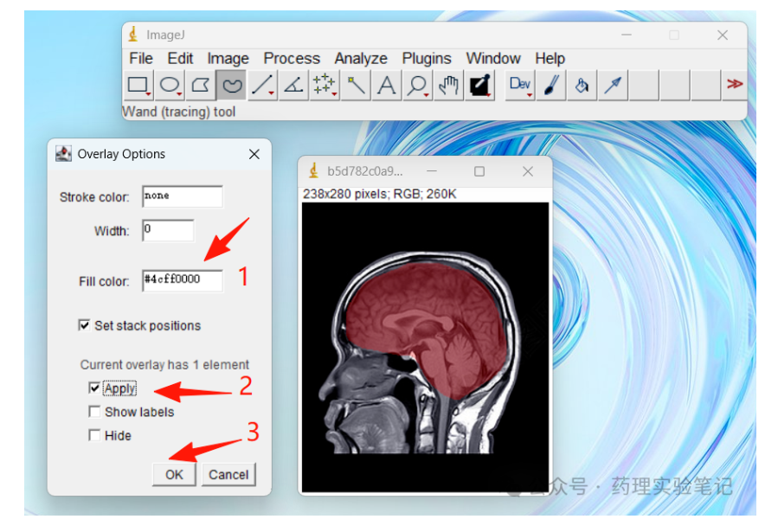778x532 pixels.
Task: Select the Straight Line tool
Action: tap(262, 86)
